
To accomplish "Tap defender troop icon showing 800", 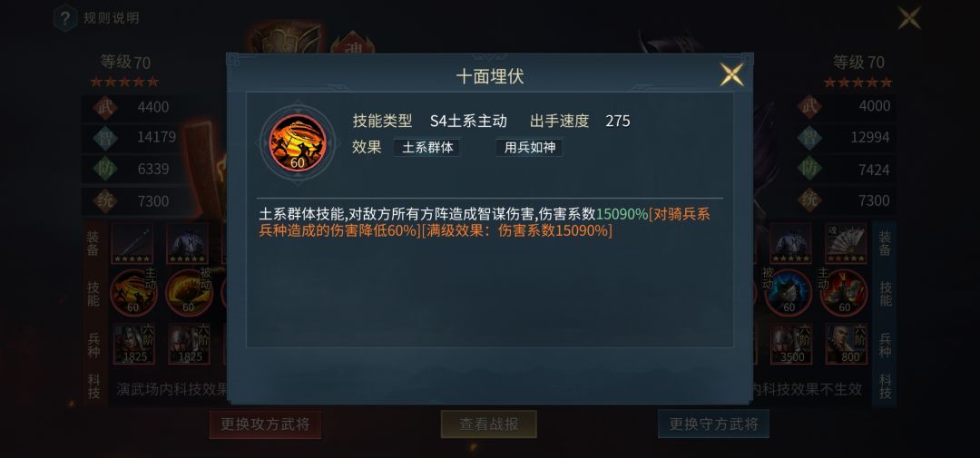I will [x=847, y=344].
